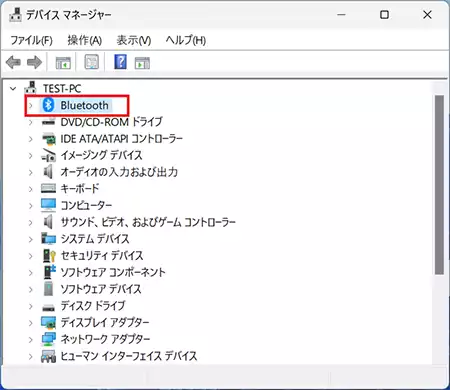
Task: Click the ネットワーク アダプター icon
Action: coord(49,339)
